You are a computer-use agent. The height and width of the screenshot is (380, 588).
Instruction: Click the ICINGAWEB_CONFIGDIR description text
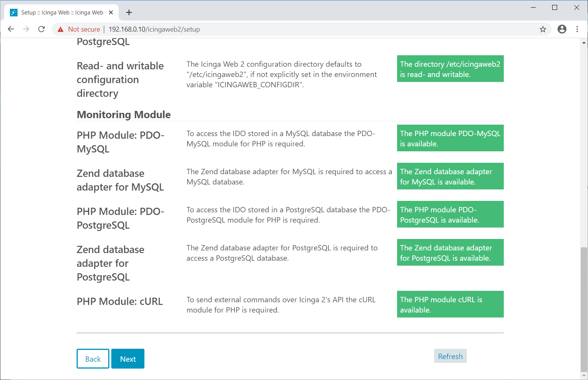click(x=282, y=74)
